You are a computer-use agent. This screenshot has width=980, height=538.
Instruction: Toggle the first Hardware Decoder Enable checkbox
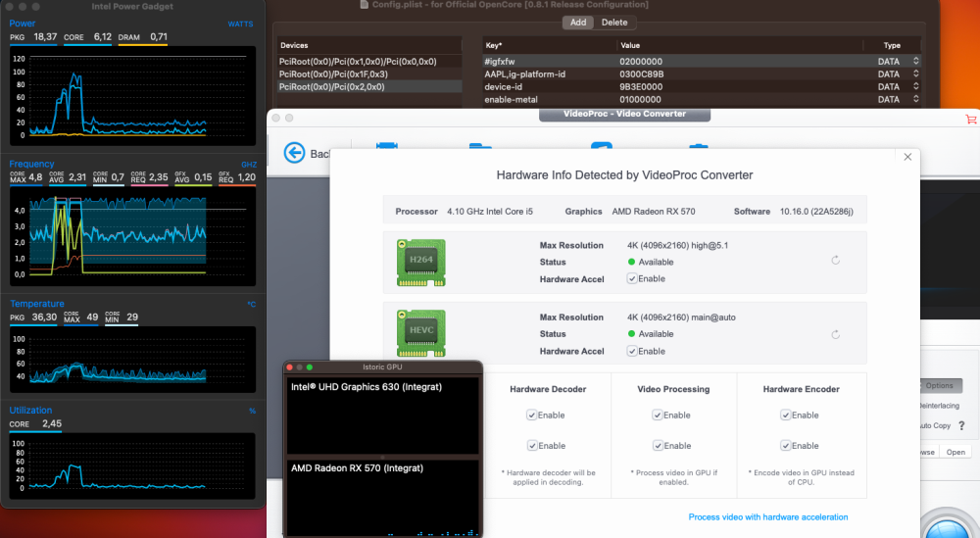(532, 415)
